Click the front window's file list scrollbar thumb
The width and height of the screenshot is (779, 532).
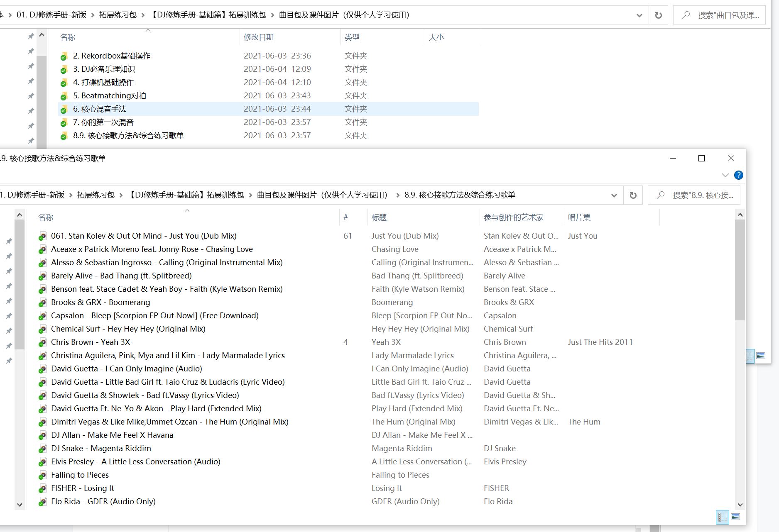click(x=740, y=270)
